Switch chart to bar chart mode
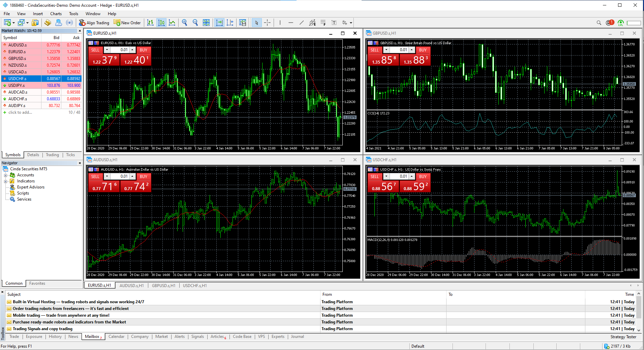Image resolution: width=644 pixels, height=350 pixels. click(x=150, y=23)
